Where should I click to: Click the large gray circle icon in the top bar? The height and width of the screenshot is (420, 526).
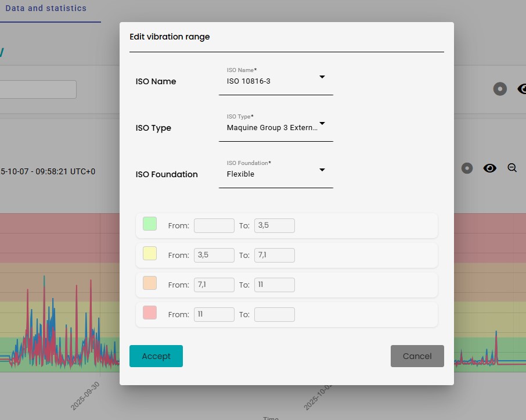pyautogui.click(x=500, y=89)
